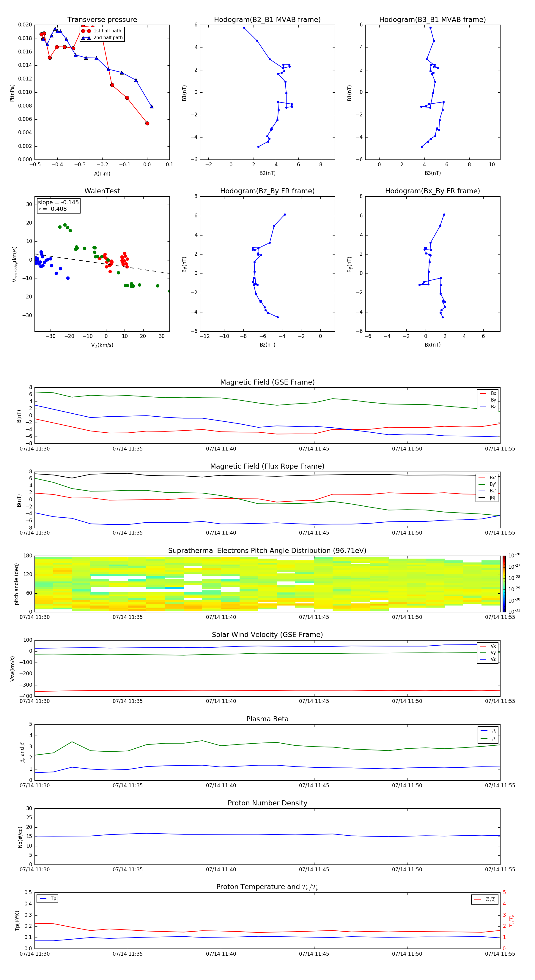Click the "Bz(nT)" x-axis label
The width and height of the screenshot is (535, 980).
click(267, 345)
